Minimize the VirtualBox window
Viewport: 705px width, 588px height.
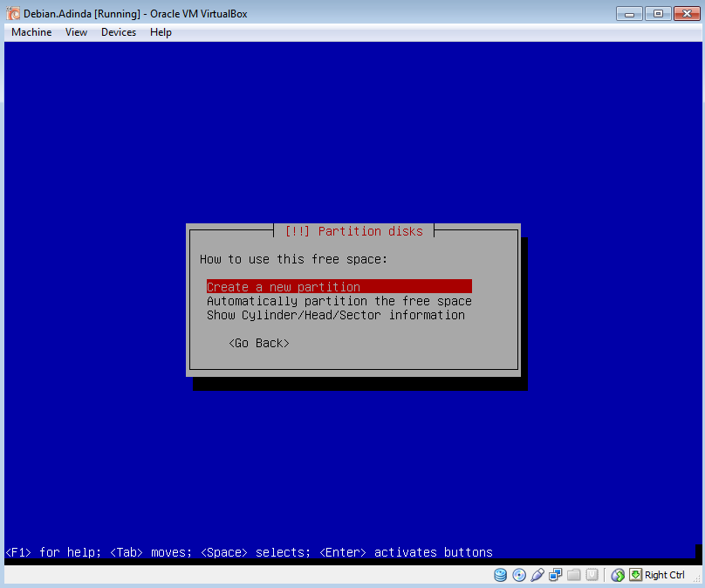[629, 14]
